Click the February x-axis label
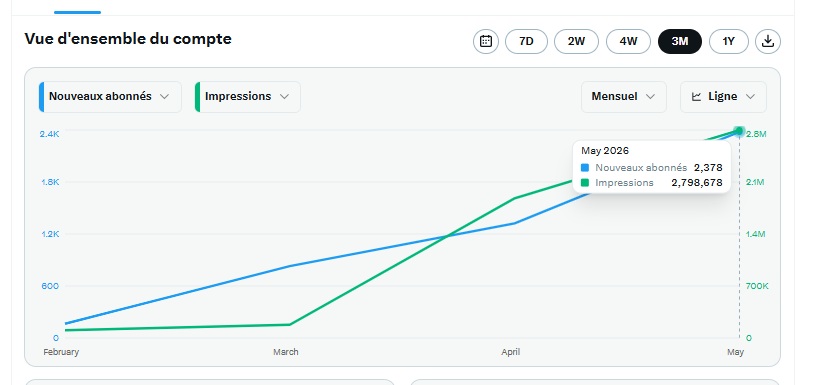820x385 pixels. coord(61,352)
